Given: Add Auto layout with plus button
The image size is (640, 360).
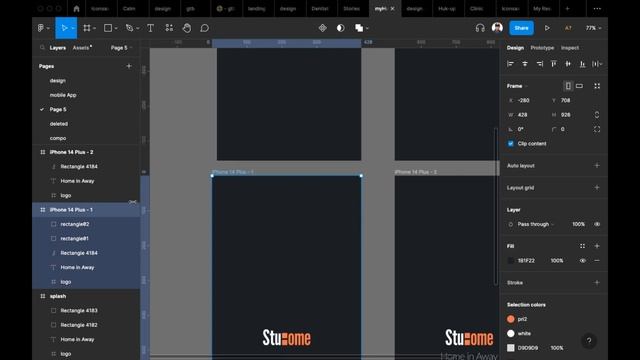Looking at the screenshot, I should click(597, 166).
